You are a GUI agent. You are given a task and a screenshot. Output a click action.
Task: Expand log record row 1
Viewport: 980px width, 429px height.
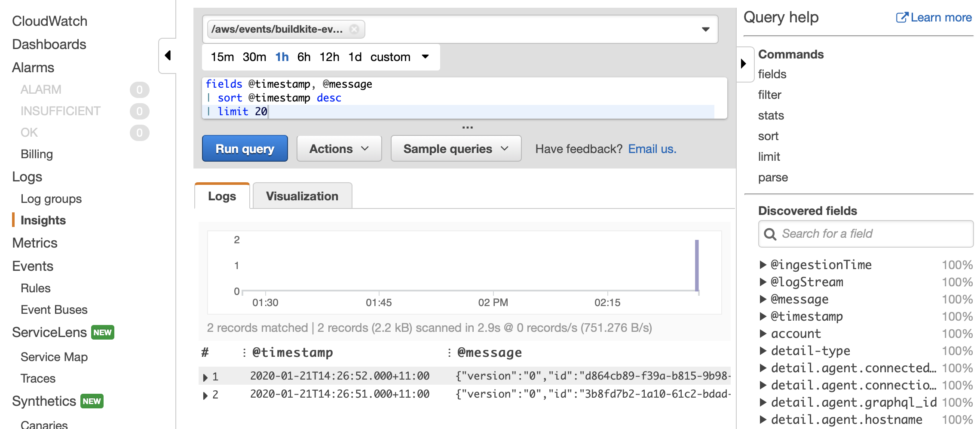coord(205,376)
